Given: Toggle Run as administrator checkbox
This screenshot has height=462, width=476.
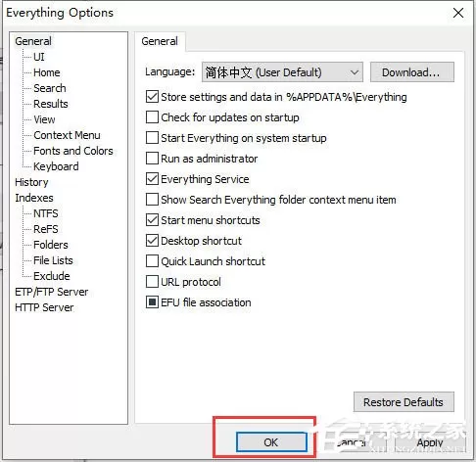Looking at the screenshot, I should click(x=152, y=159).
